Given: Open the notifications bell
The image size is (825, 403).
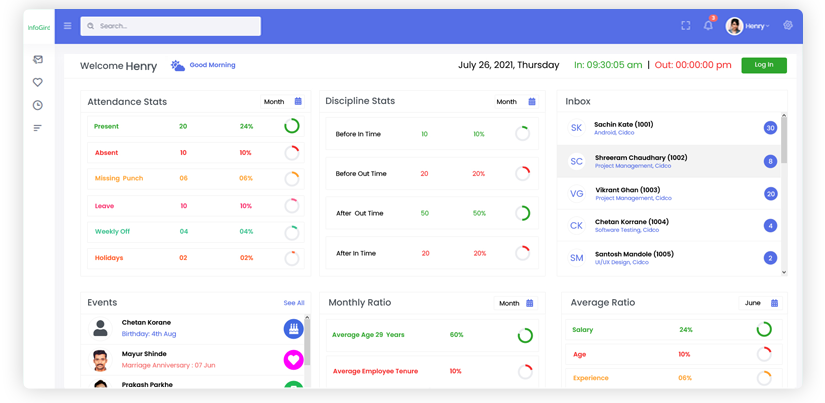Looking at the screenshot, I should pyautogui.click(x=708, y=26).
